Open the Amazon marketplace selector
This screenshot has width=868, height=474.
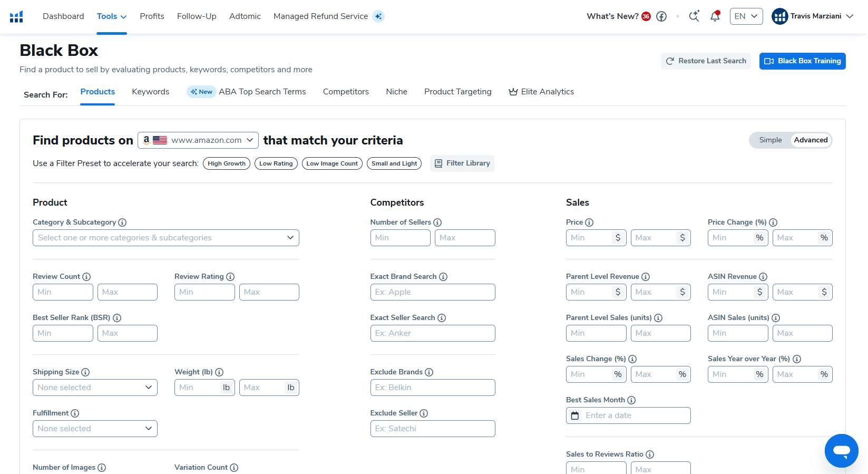point(198,140)
